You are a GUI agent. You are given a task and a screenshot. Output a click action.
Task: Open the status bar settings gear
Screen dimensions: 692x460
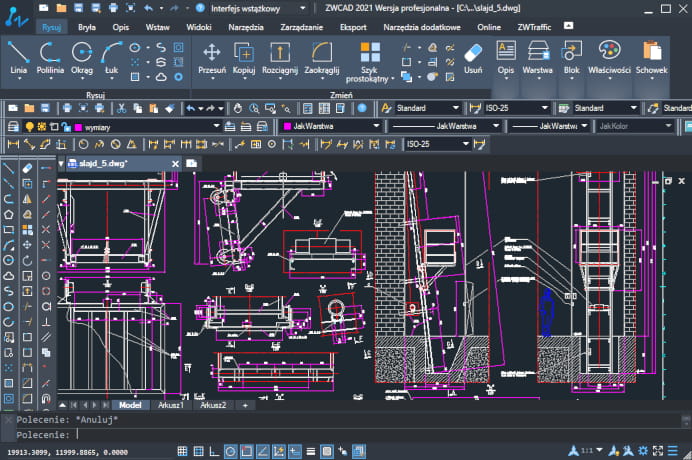(643, 451)
